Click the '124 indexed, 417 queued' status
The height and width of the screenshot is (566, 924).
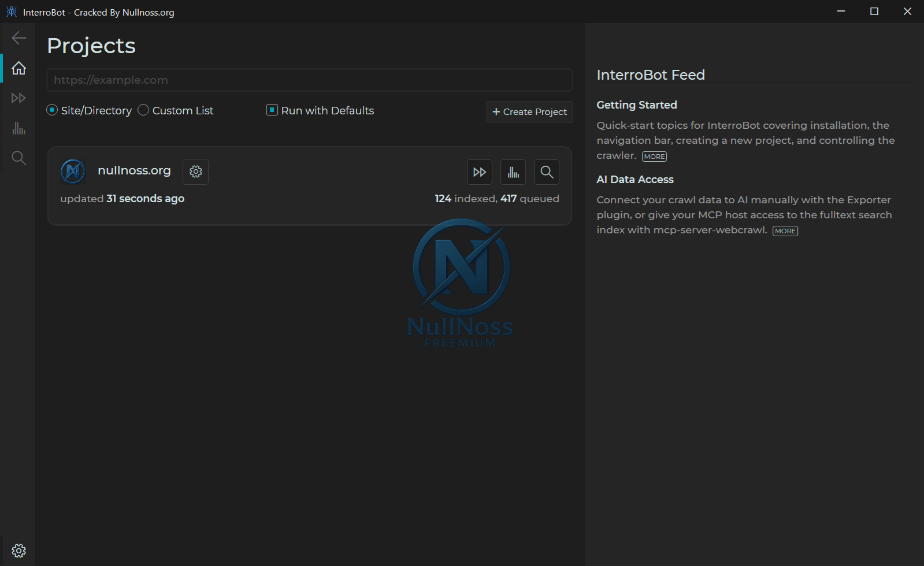point(497,199)
